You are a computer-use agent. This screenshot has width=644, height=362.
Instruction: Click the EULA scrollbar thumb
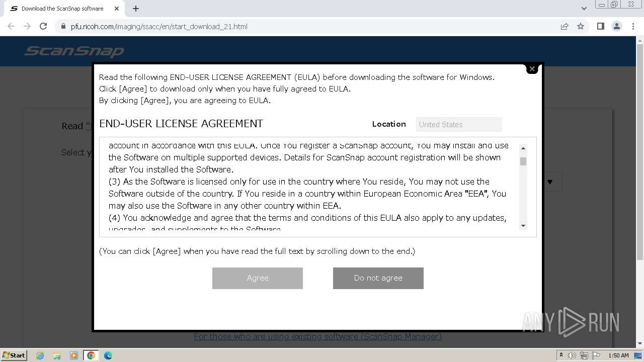(x=523, y=161)
